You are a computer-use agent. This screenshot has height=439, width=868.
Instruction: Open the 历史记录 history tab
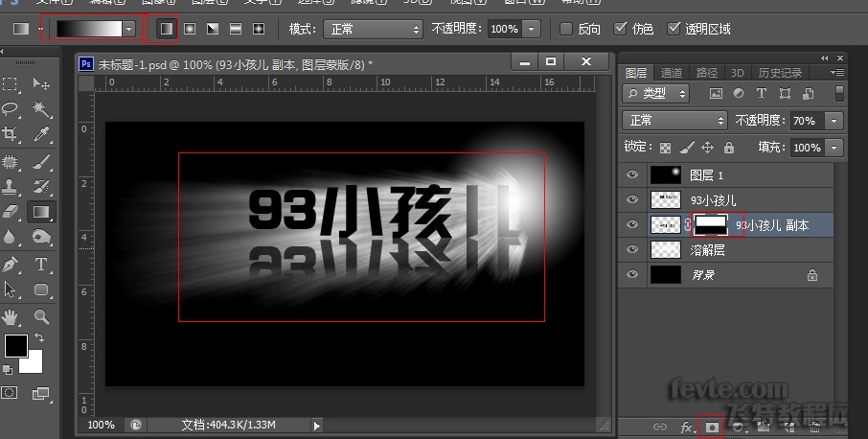click(780, 73)
